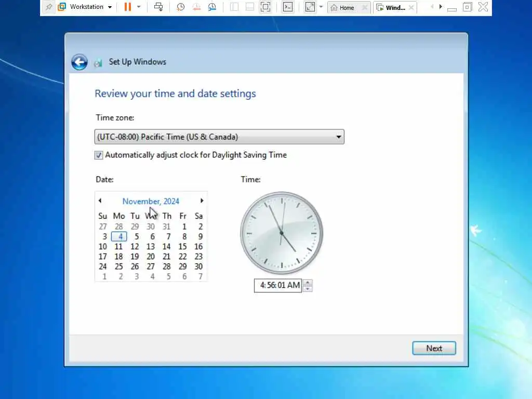Go to the previous month in the calendar
This screenshot has width=532, height=399.
click(x=100, y=201)
